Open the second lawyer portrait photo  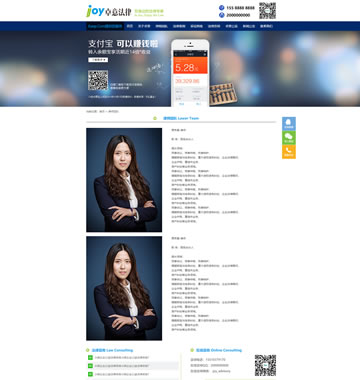pos(124,288)
